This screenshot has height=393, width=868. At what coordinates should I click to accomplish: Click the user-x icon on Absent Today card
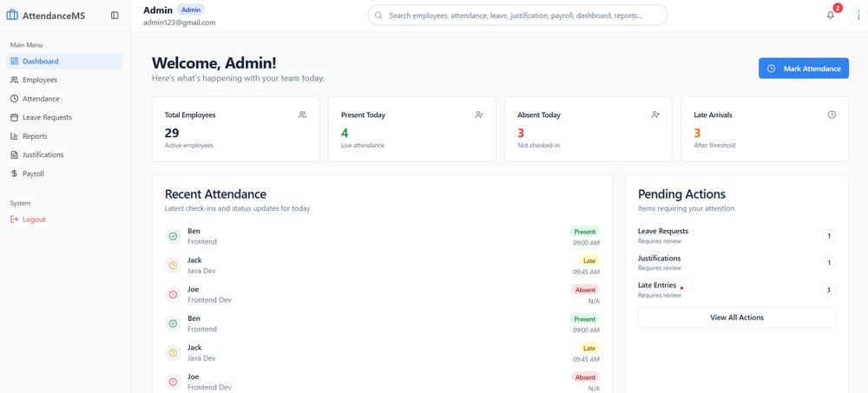click(x=655, y=115)
